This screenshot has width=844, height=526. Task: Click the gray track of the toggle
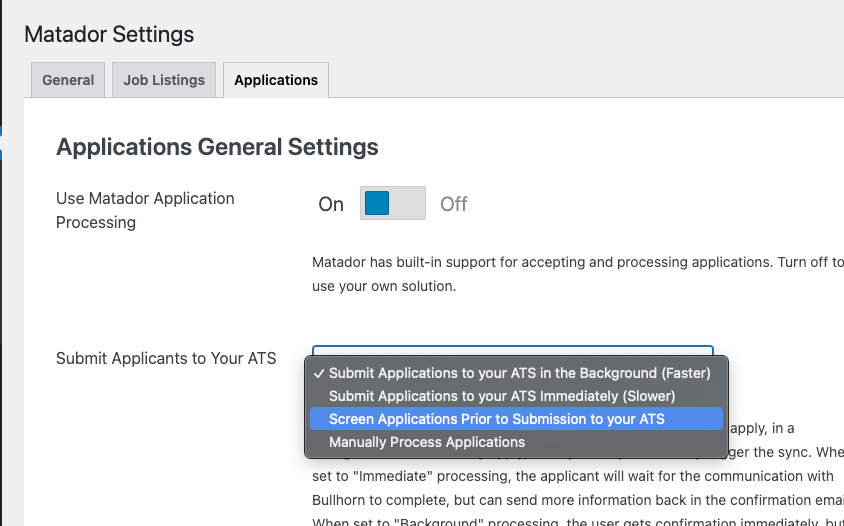pos(408,204)
